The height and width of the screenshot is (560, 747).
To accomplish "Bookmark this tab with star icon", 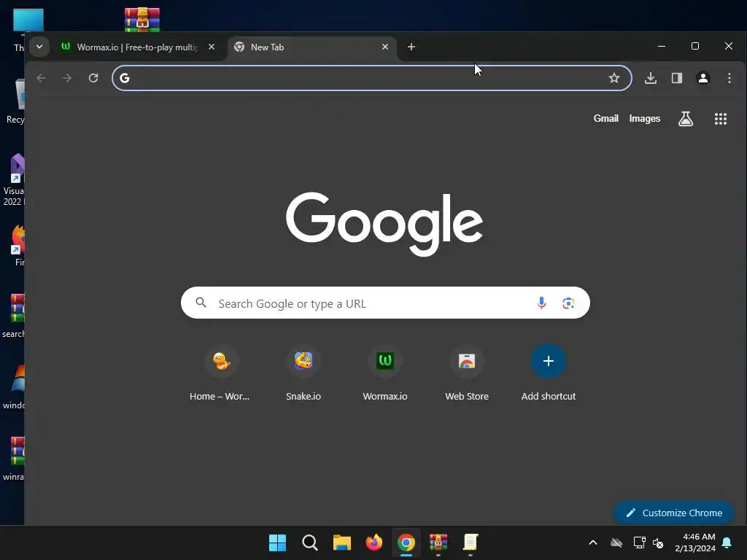I will tap(614, 78).
